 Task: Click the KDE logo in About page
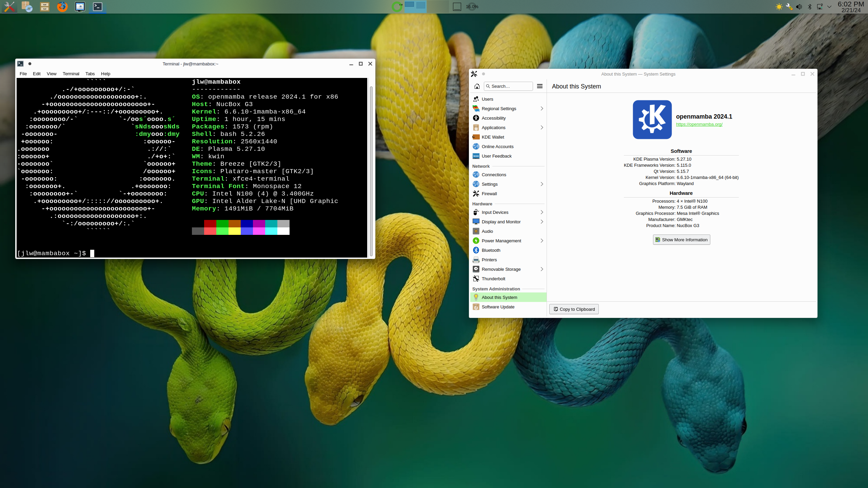(x=652, y=120)
